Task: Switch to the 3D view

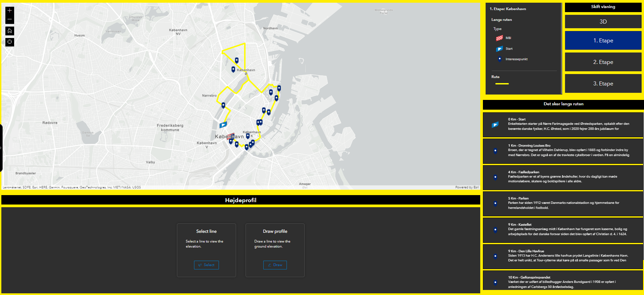Action: coord(603,22)
